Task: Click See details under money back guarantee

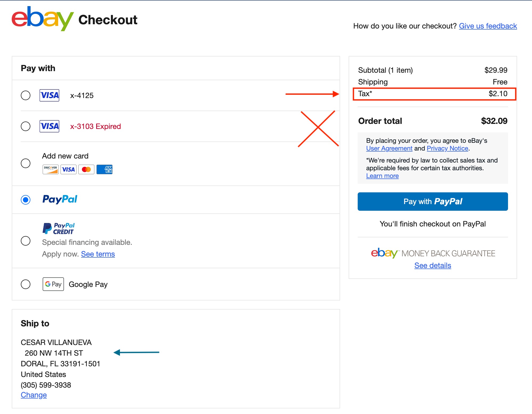Action: tap(432, 265)
